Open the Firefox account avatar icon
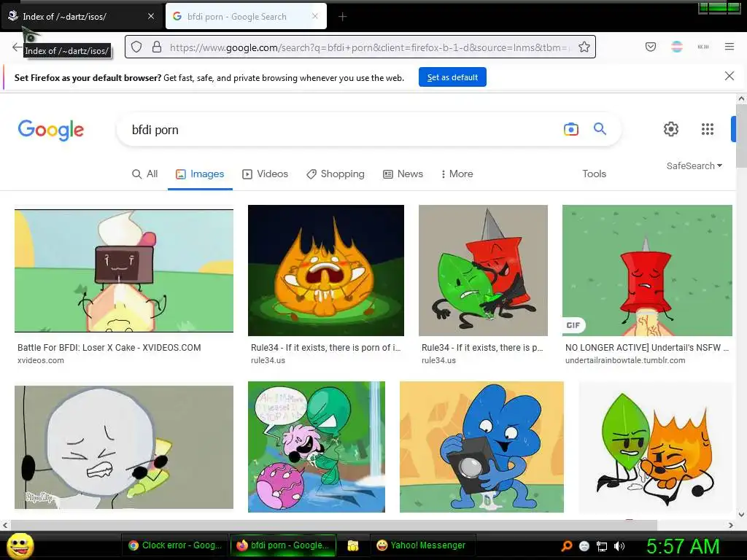 677,47
